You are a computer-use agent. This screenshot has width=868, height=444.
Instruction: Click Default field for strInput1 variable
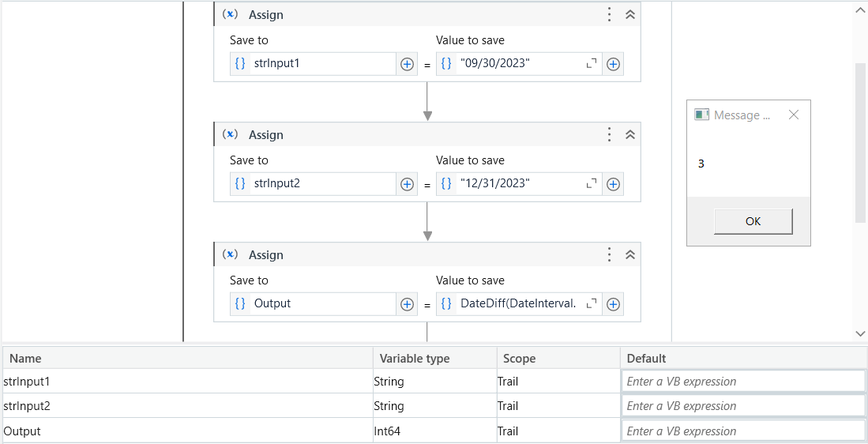pyautogui.click(x=743, y=382)
